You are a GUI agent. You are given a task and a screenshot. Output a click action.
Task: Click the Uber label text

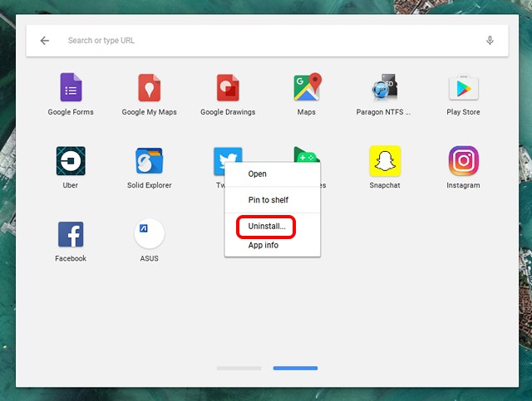pyautogui.click(x=71, y=185)
